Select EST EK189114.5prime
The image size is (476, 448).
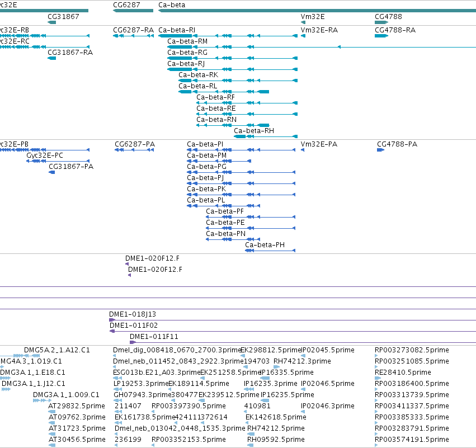pyautogui.click(x=199, y=384)
